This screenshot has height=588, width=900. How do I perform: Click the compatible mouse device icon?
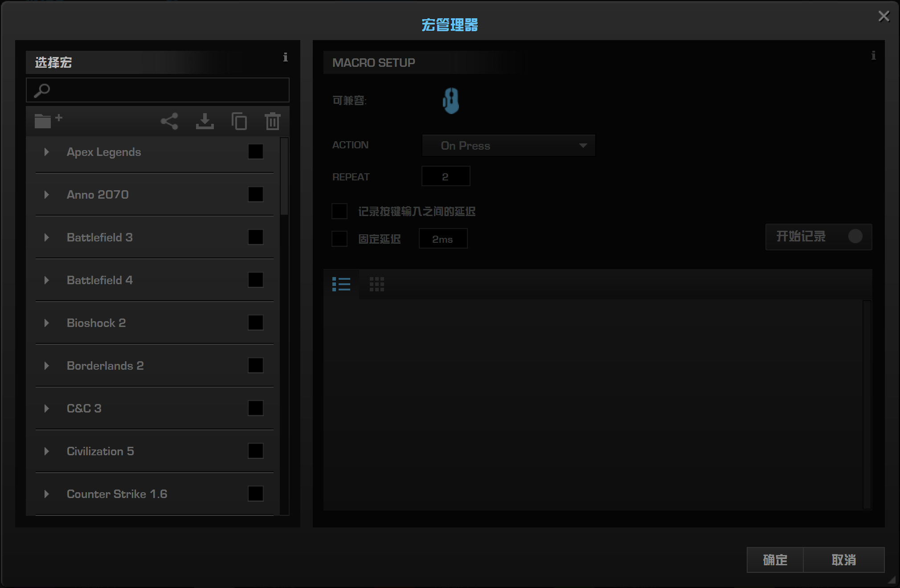[451, 100]
